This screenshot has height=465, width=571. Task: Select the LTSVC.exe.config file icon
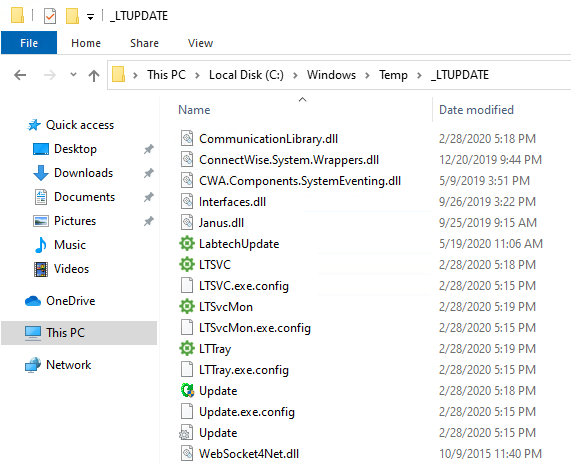click(187, 285)
